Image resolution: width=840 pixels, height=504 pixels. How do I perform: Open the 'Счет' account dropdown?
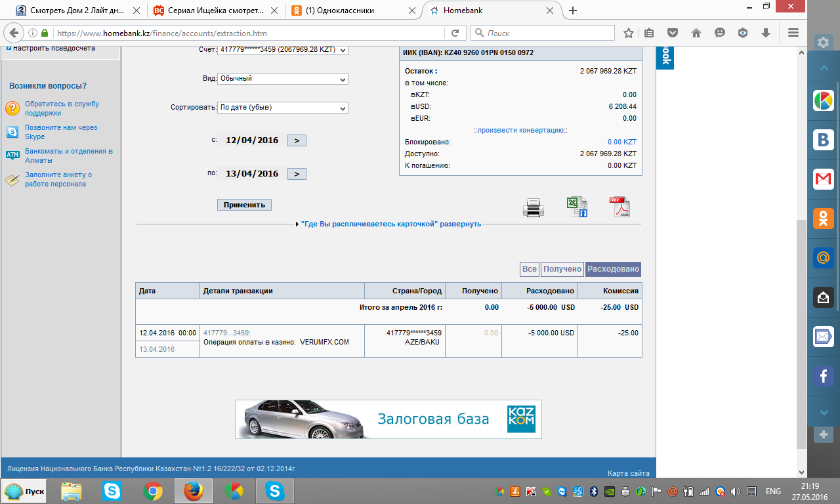tap(282, 50)
